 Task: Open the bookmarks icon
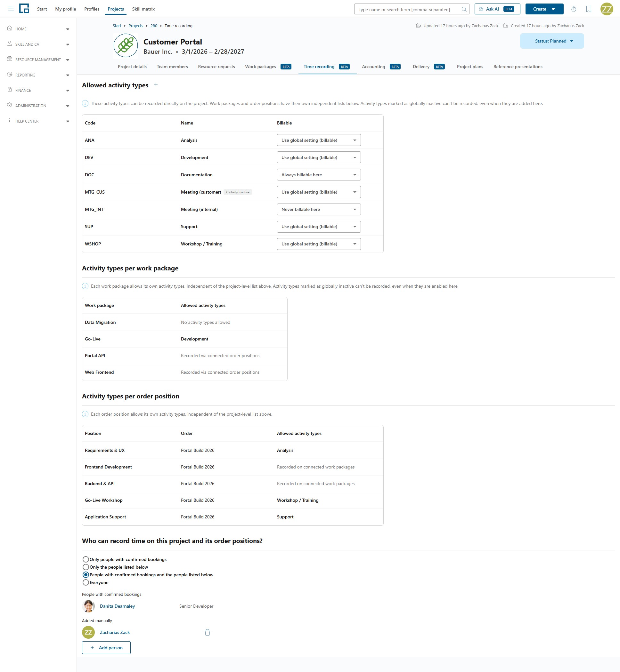coord(589,9)
